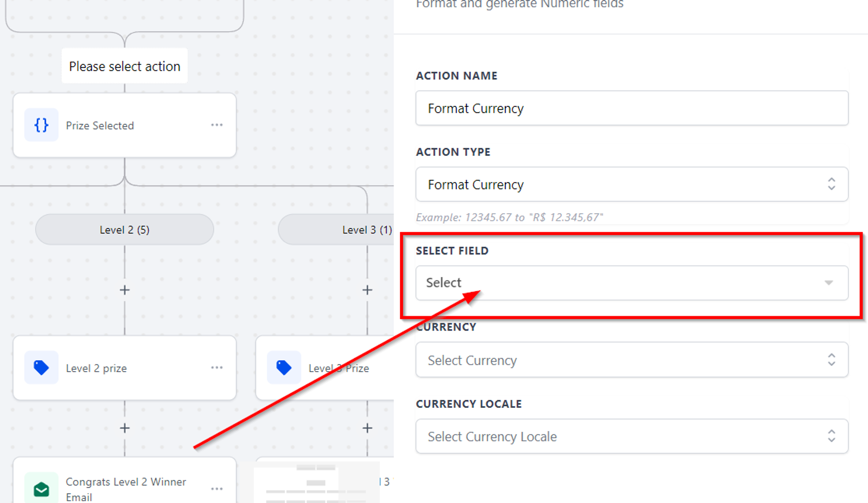Select the Level 2 (5) branch pill

click(125, 230)
